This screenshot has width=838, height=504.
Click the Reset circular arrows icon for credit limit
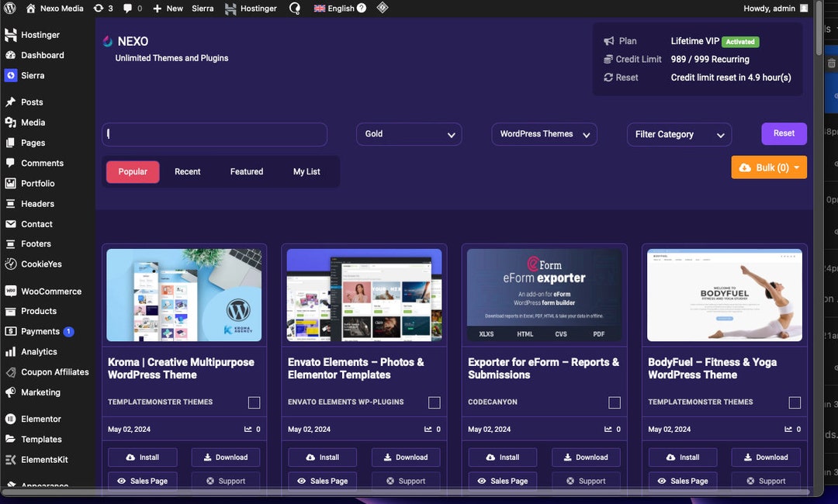point(609,77)
